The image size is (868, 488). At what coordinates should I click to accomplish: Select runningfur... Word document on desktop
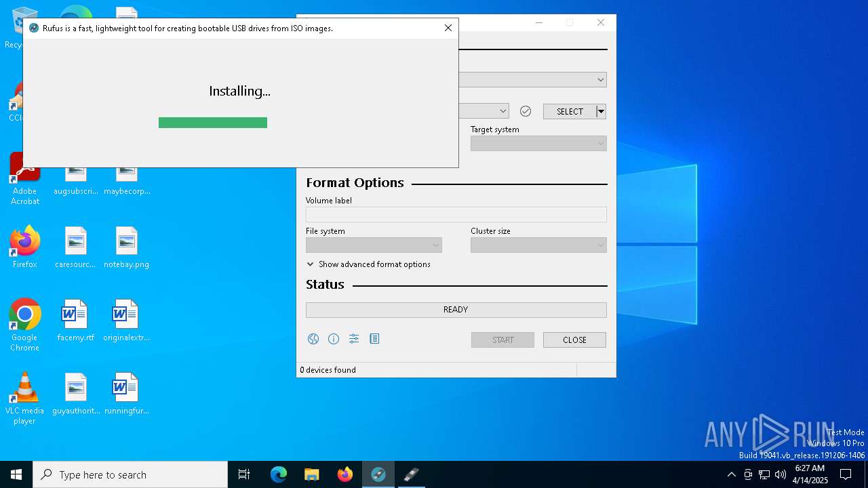point(127,393)
